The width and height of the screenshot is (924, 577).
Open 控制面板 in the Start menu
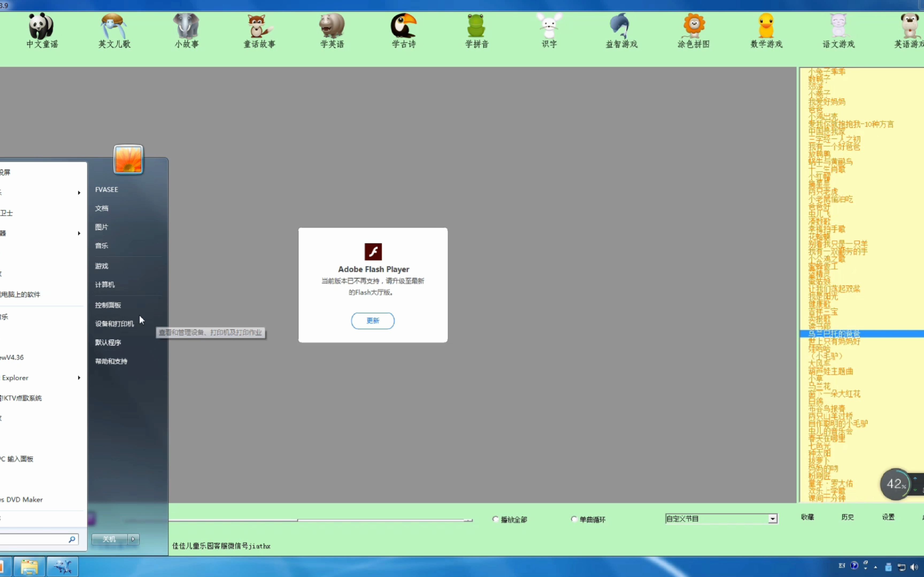click(108, 305)
